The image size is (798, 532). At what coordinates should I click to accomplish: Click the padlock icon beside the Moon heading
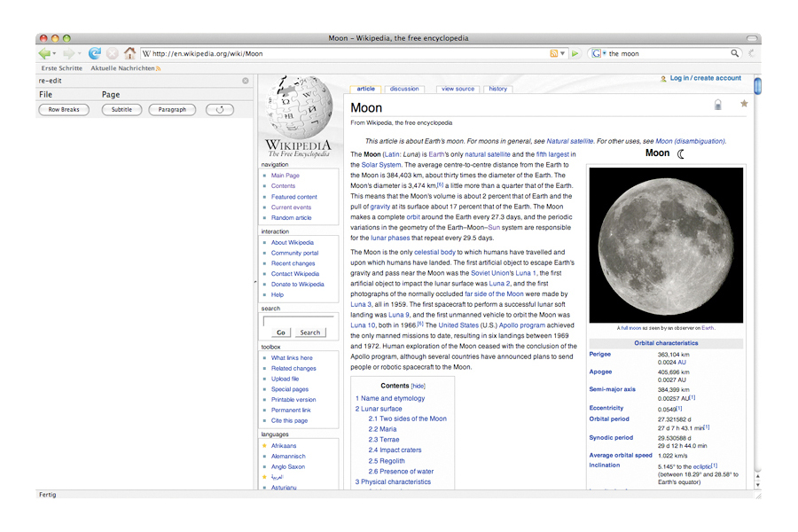[716, 104]
